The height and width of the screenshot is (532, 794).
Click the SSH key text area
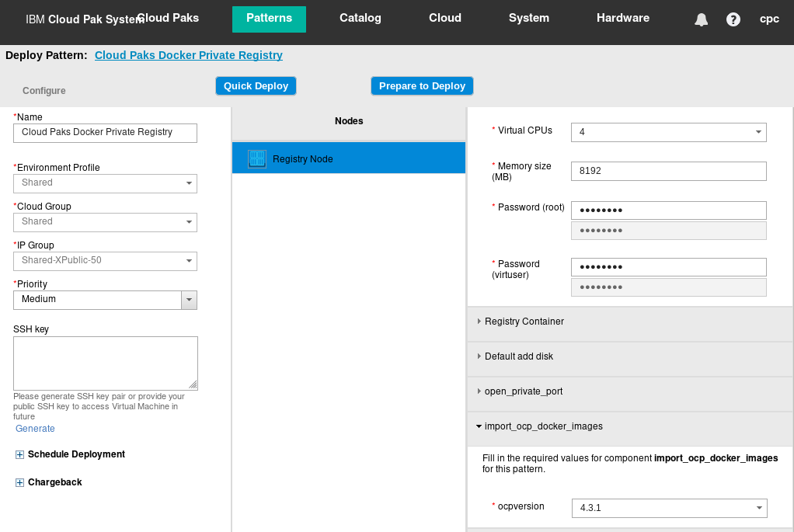(x=106, y=363)
